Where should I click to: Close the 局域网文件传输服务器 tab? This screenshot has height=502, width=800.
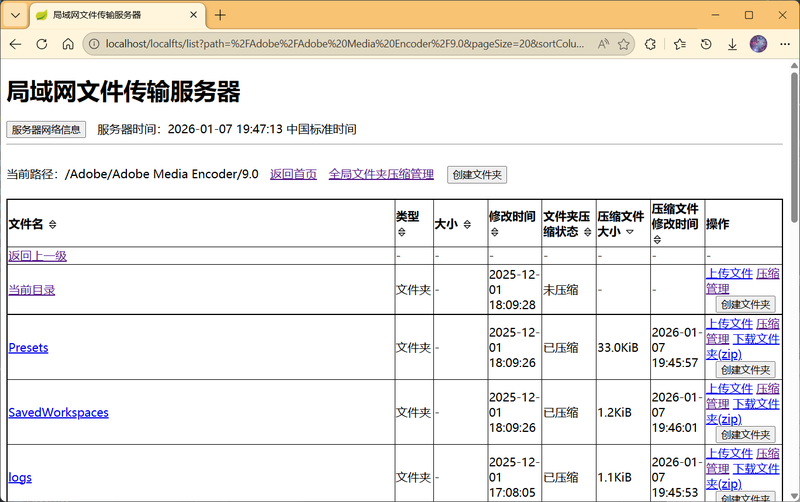coord(193,15)
